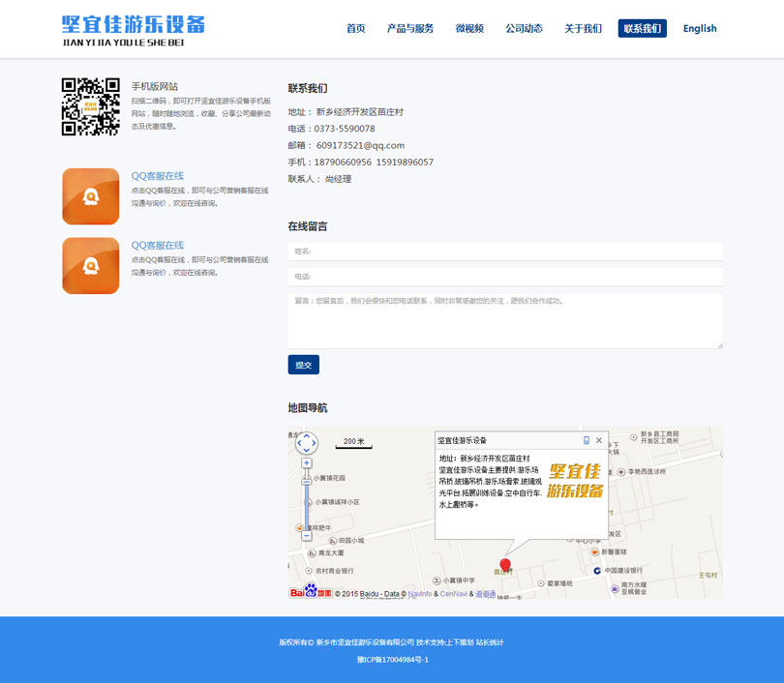Click the 姓名 name input field

[505, 252]
